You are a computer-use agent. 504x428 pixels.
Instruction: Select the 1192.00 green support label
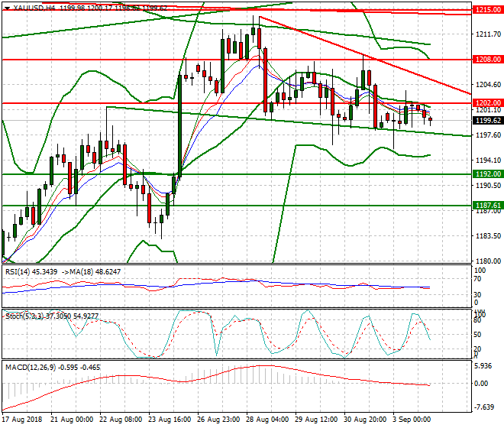pos(488,174)
